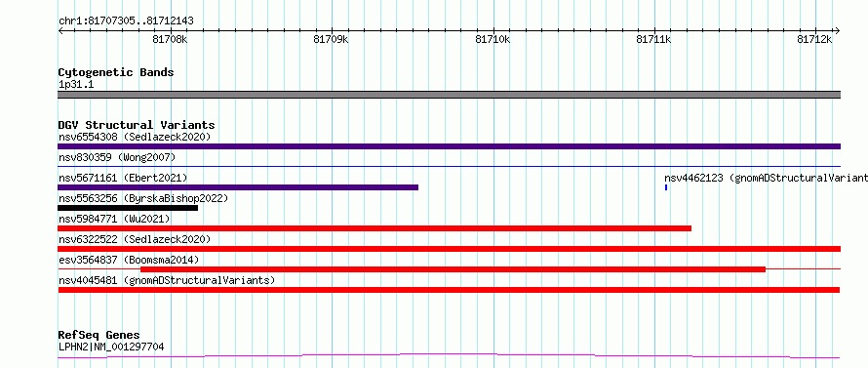868x368 pixels.
Task: Open the LPHN2|NM_001297704 gene label
Action: point(111,348)
